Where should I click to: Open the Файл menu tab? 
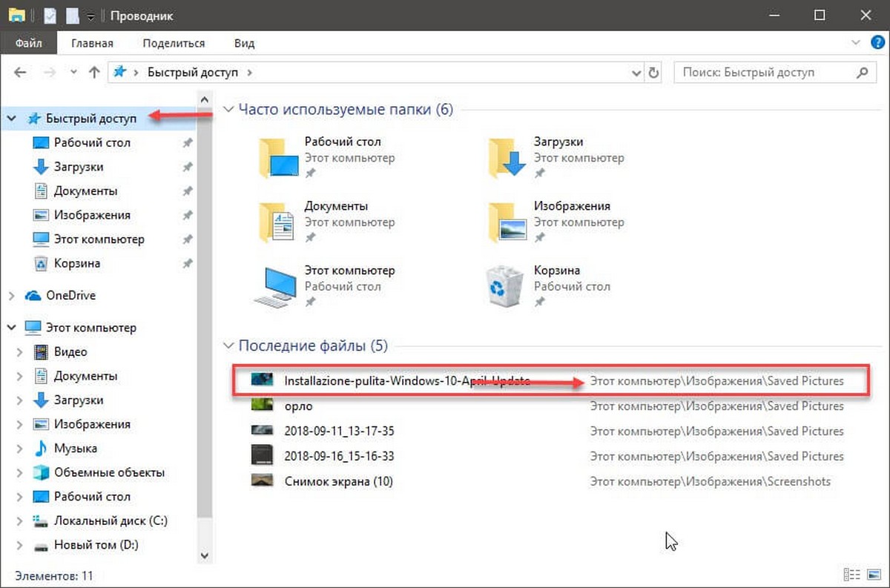tap(28, 43)
